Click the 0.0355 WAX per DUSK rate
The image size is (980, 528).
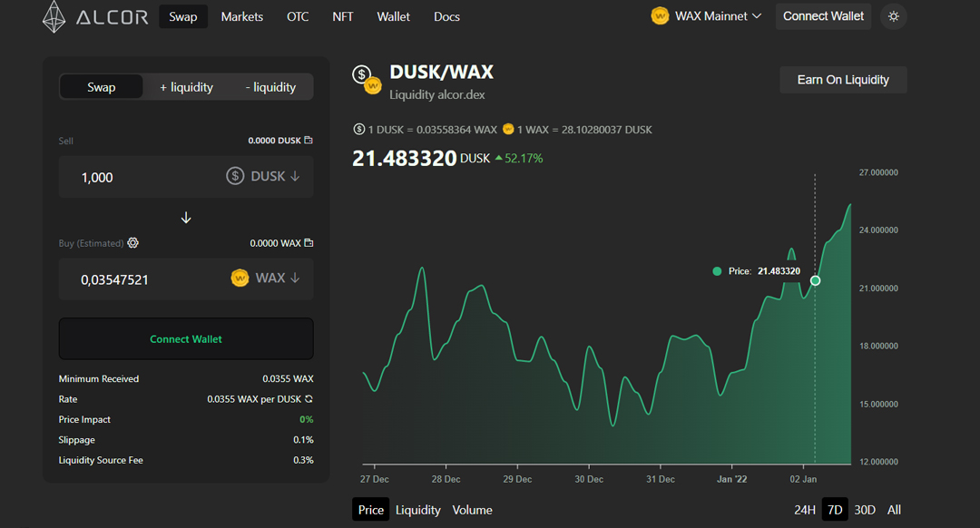254,399
